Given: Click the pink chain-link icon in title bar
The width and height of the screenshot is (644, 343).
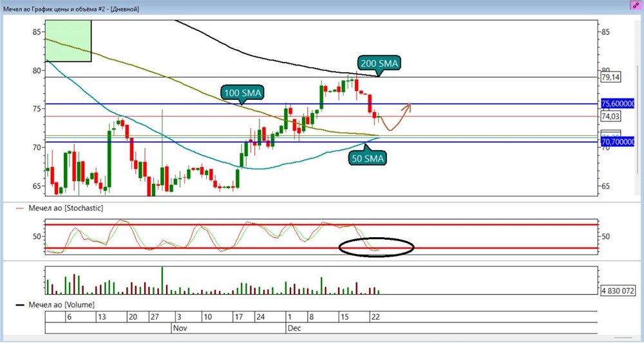Looking at the screenshot, I should [x=636, y=5].
